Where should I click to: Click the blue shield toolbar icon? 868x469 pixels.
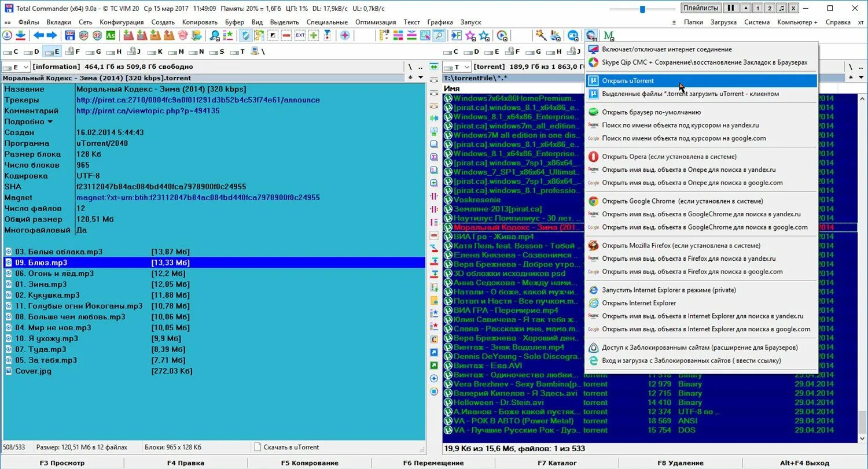245,35
